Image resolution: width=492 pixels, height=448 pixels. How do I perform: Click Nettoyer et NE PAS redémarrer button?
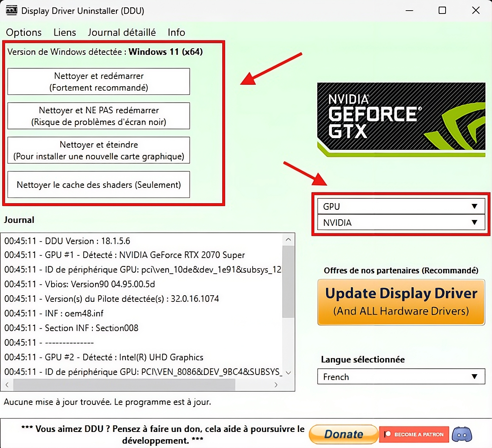[99, 116]
